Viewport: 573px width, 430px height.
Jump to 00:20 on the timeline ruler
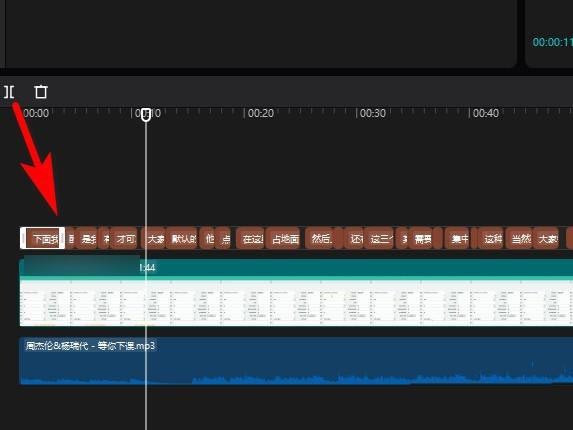click(x=261, y=113)
